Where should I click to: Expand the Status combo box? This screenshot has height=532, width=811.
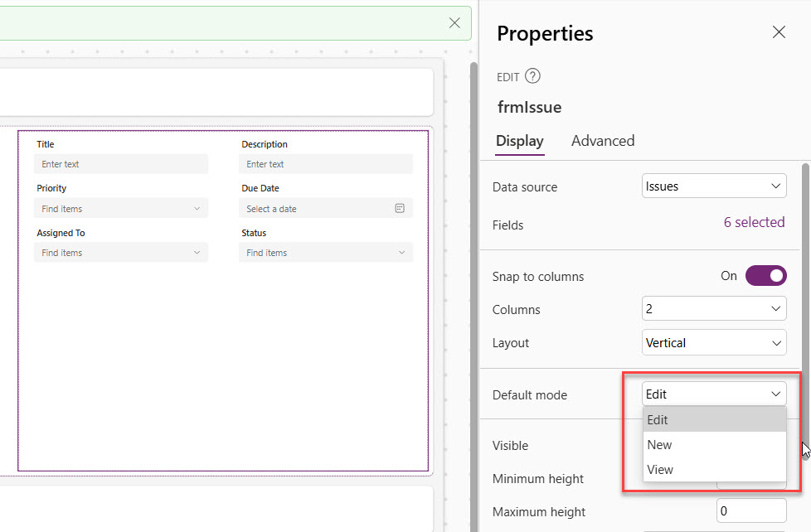coord(326,253)
